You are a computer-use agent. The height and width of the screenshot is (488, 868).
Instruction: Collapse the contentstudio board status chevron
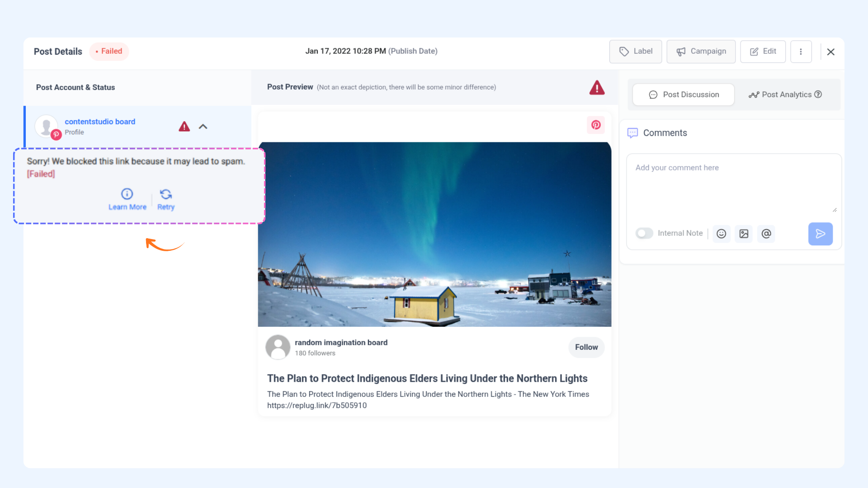(x=203, y=127)
